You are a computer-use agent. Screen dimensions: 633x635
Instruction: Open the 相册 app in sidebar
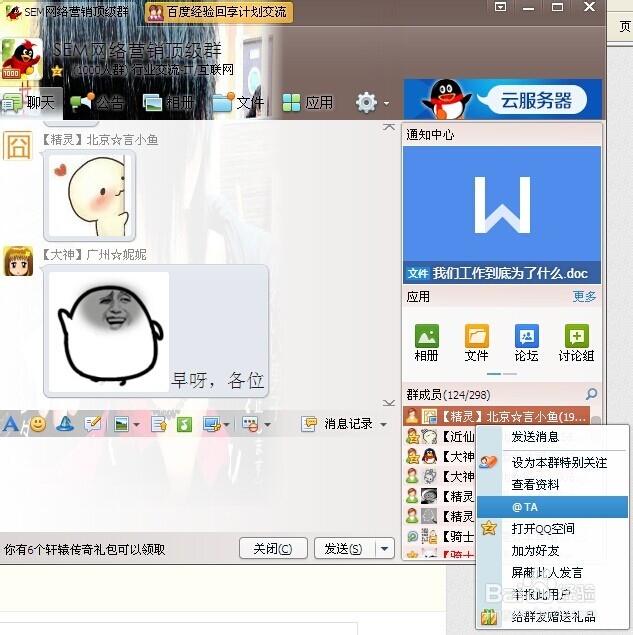coord(426,343)
